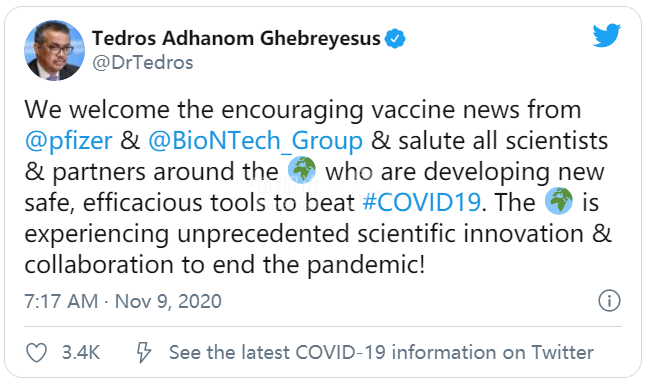The image size is (649, 382).
Task: Click the blue verified badge
Action: tap(395, 39)
